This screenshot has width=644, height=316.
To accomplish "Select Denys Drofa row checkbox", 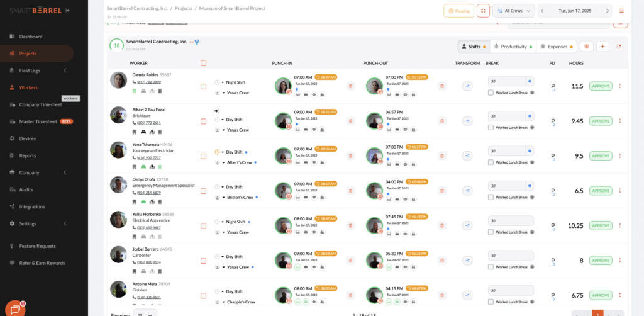I will point(203,191).
